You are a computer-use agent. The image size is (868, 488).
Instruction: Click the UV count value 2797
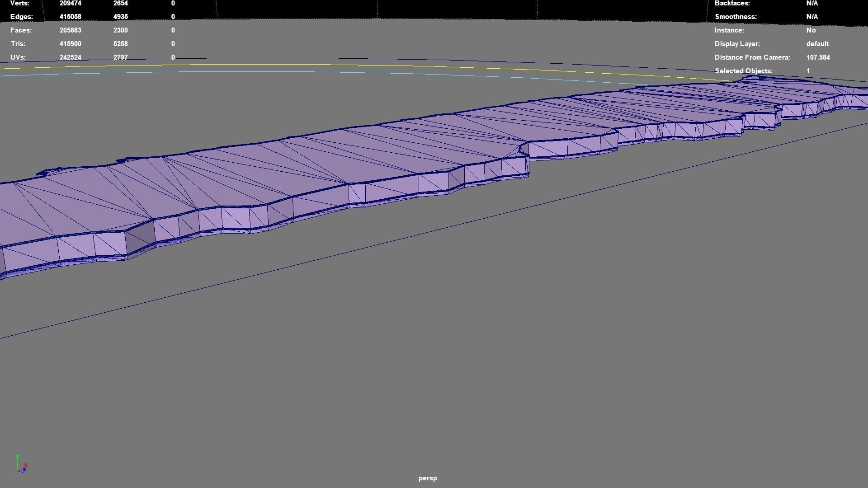pos(121,57)
